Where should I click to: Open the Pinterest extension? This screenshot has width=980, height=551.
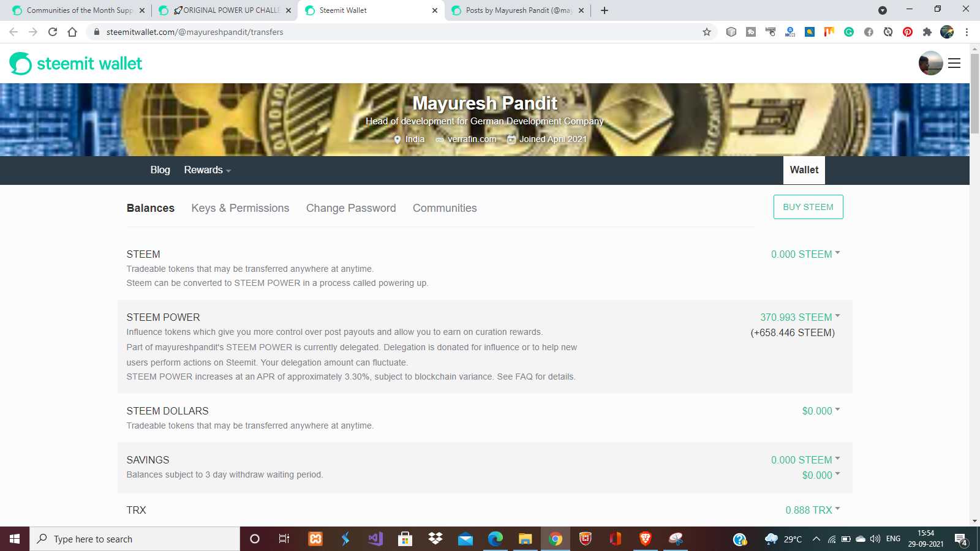coord(908,32)
